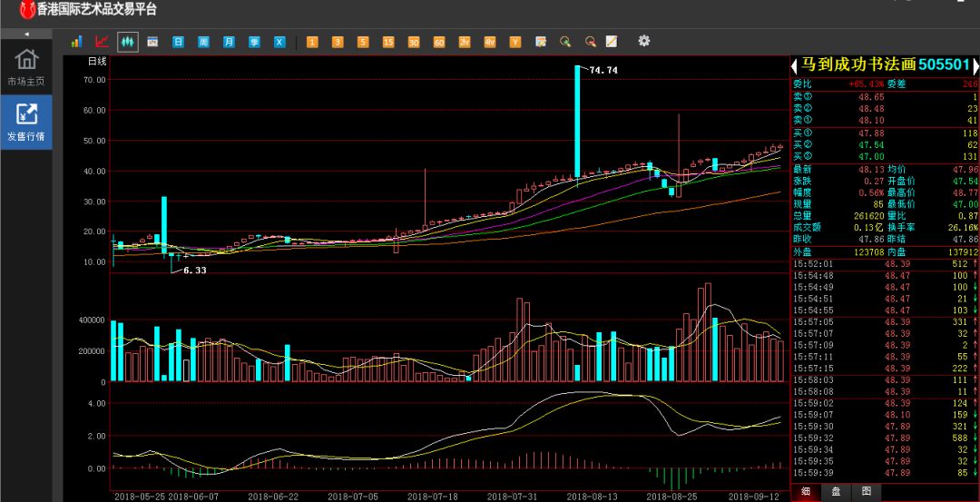Click the 内盘 137912 value
The image size is (980, 502).
coord(961,252)
